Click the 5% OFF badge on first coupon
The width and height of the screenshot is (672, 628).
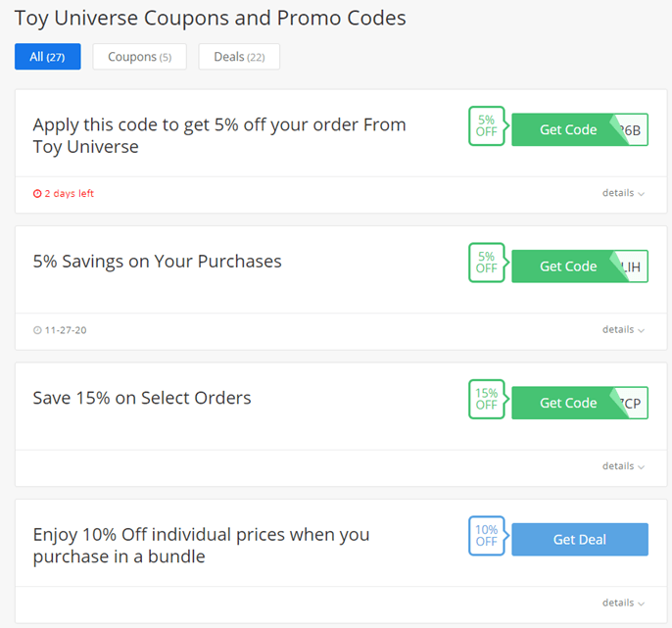tap(487, 126)
